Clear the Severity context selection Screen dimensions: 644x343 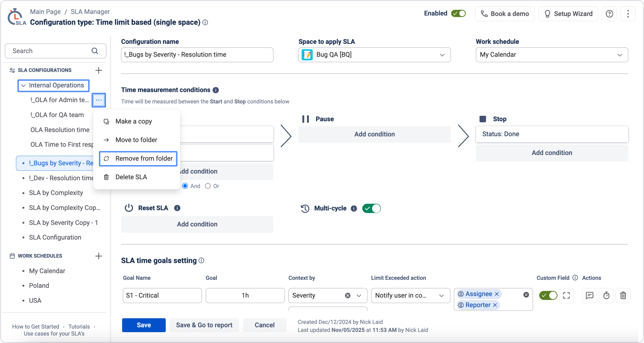(347, 296)
